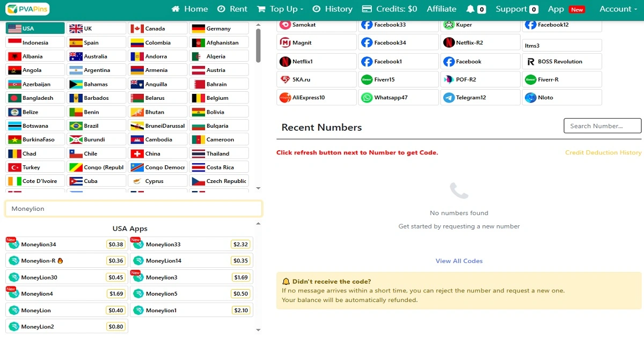This screenshot has height=338, width=644.
Task: Open the Rent menu item
Action: 232,9
